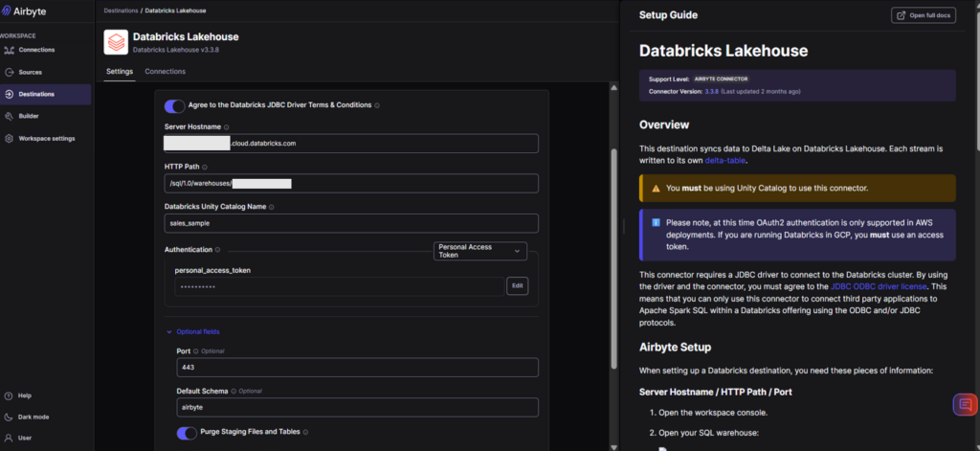980x451 pixels.
Task: Click the Workspace settings gear icon
Action: [9, 138]
